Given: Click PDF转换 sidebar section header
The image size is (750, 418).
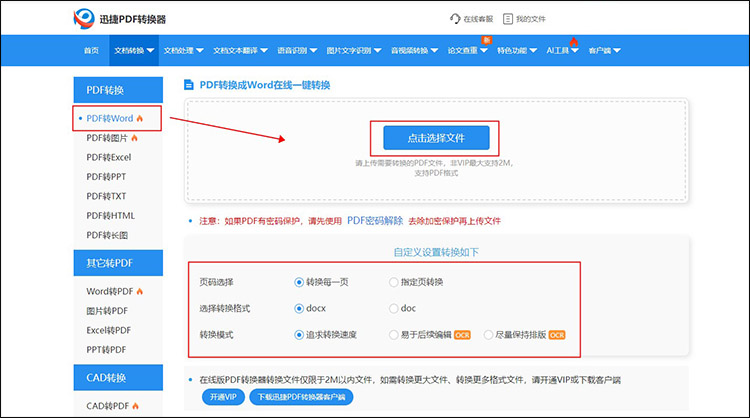Looking at the screenshot, I should coord(118,90).
